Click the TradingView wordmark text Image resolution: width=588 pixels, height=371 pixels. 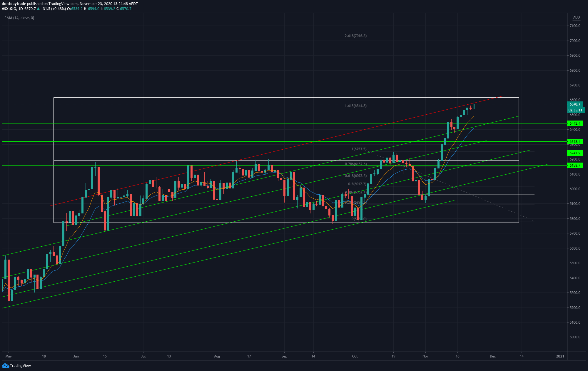point(20,366)
